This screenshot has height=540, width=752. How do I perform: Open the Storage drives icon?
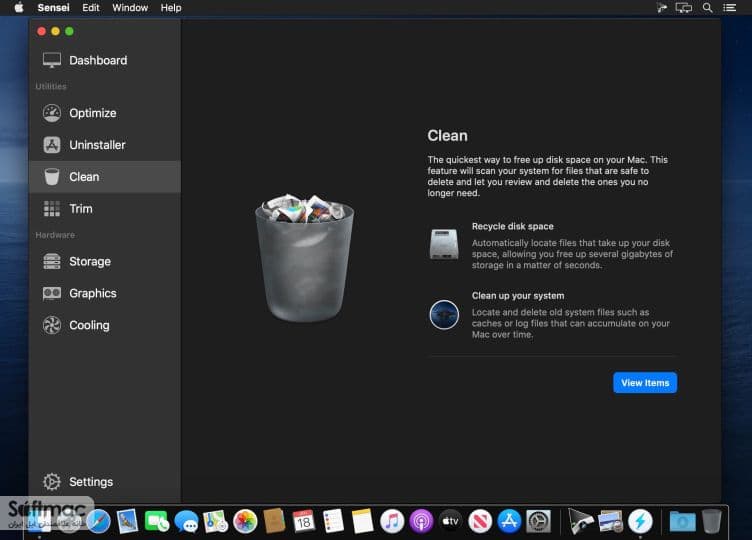tap(52, 261)
